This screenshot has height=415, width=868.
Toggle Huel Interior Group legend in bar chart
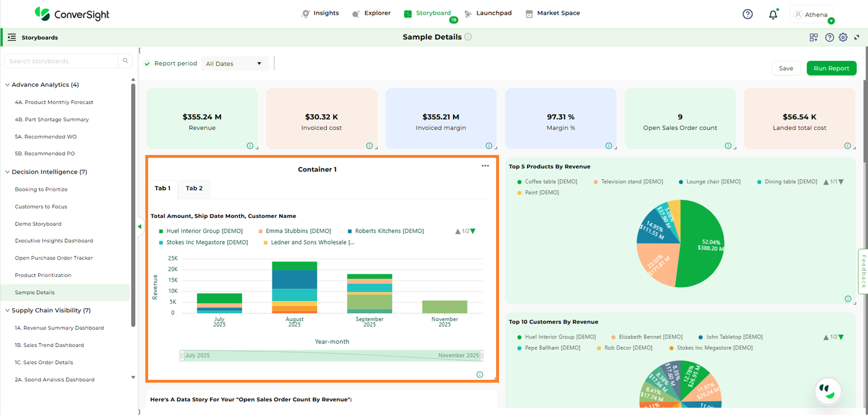point(200,231)
